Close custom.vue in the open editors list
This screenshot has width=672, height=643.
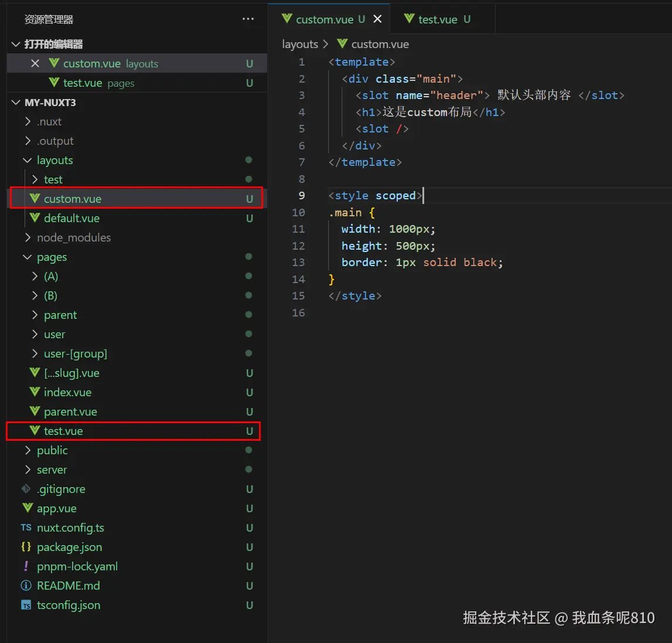tap(35, 63)
